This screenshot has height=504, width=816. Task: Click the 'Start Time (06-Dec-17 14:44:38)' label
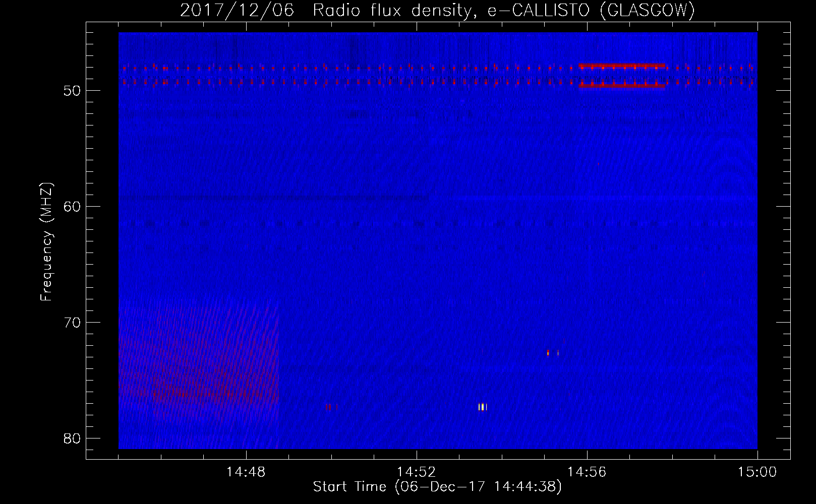pos(437,487)
